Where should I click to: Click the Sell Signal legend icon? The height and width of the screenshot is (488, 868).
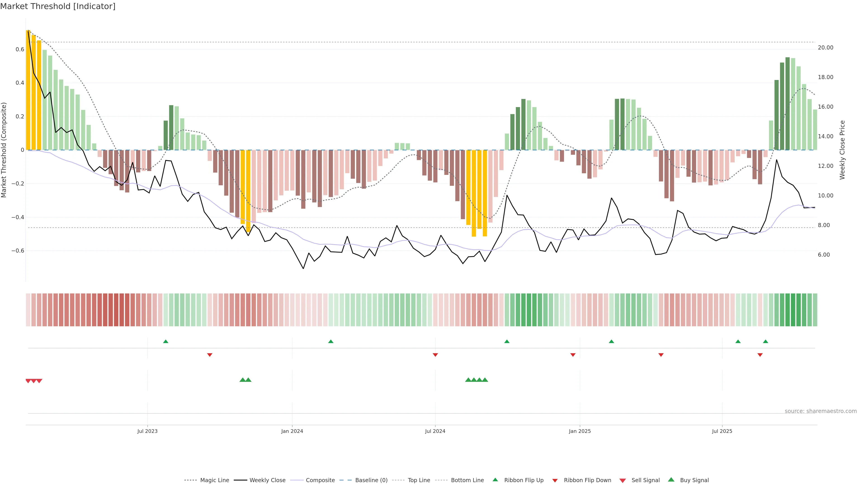click(623, 481)
